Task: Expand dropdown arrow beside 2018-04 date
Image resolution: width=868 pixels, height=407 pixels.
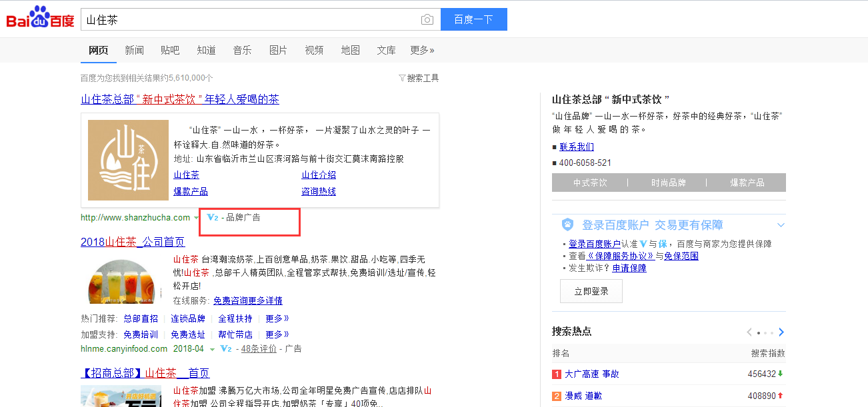Action: pyautogui.click(x=212, y=349)
